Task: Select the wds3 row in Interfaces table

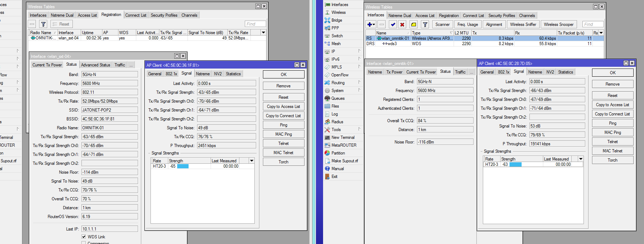Action: pyautogui.click(x=484, y=44)
